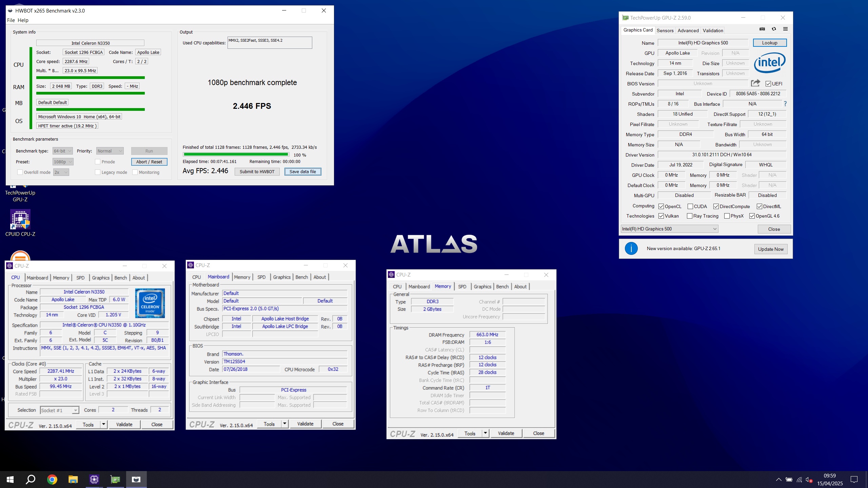The height and width of the screenshot is (488, 868).
Task: Open the Preset 1080p dropdown
Action: pos(63,162)
